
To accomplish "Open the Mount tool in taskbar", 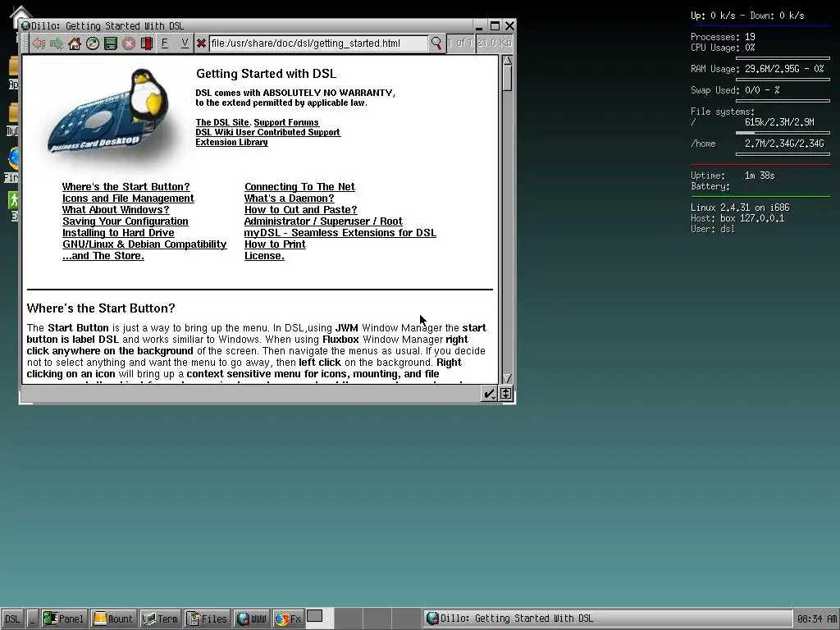I will tap(113, 619).
